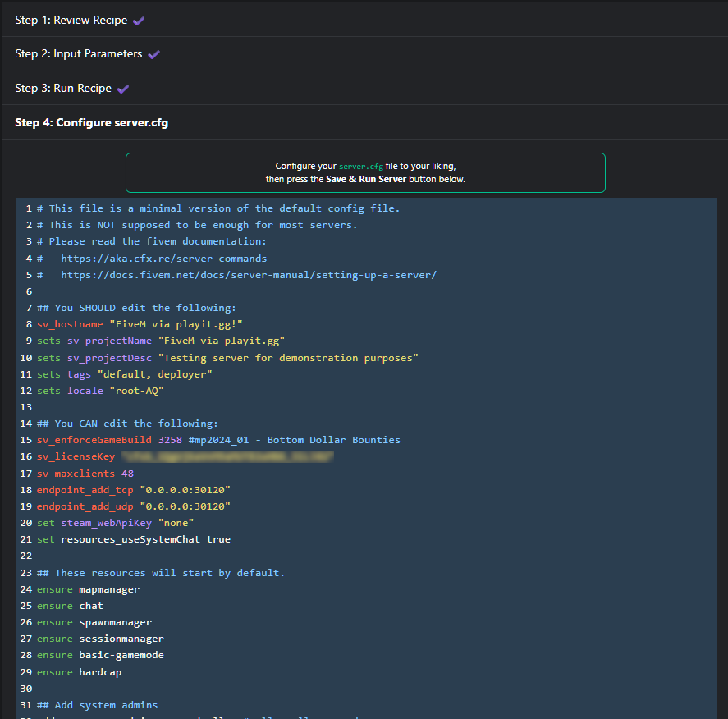Click the tags value "default, deployer"
The height and width of the screenshot is (719, 728).
(154, 374)
